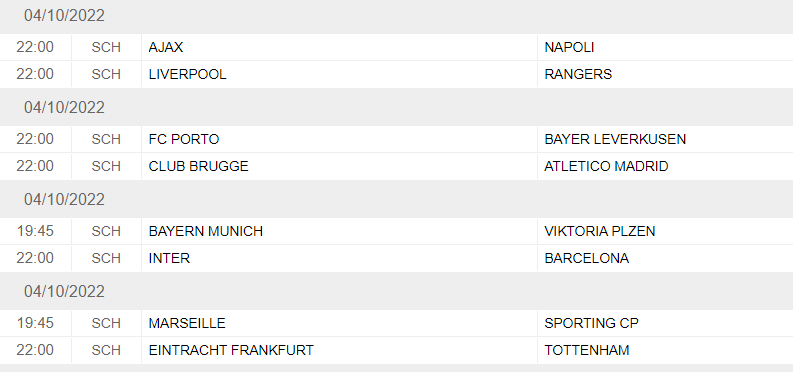793x372 pixels.
Task: Click the AJAX team name
Action: 165,48
